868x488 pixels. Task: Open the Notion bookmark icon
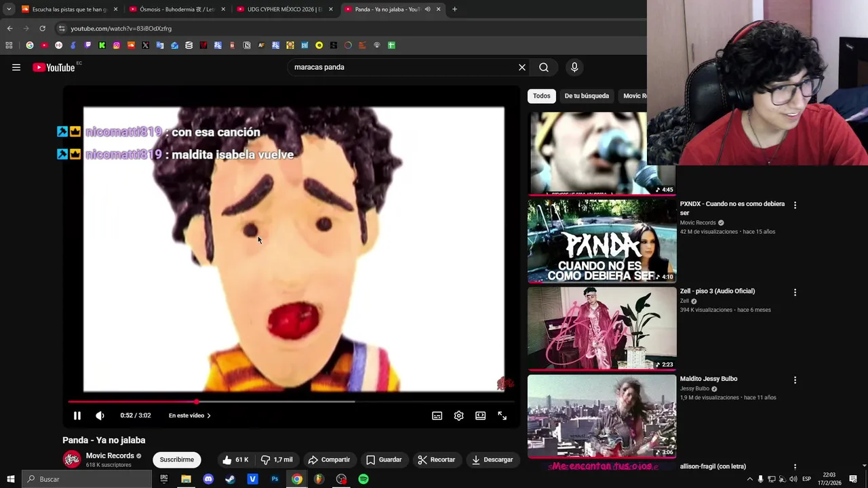(x=247, y=45)
